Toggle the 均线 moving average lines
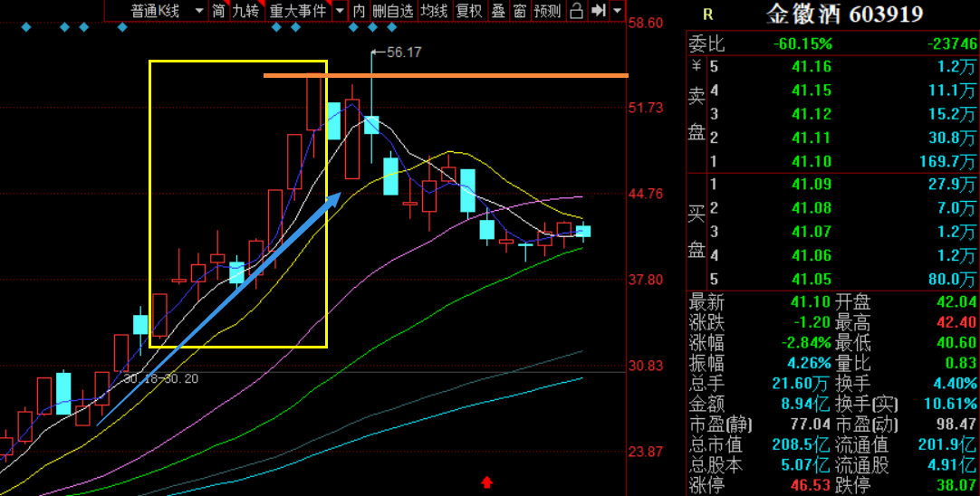Screen dimensions: 980x496 click(434, 11)
